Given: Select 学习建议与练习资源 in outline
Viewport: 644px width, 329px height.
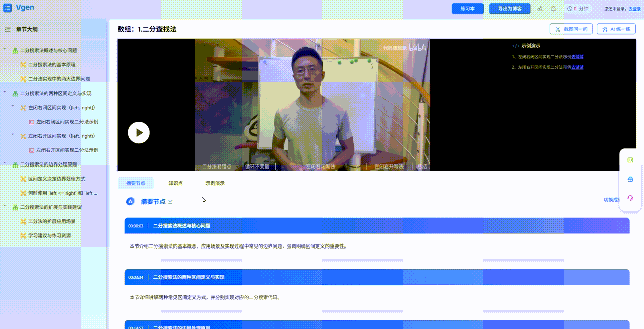Looking at the screenshot, I should (49, 235).
